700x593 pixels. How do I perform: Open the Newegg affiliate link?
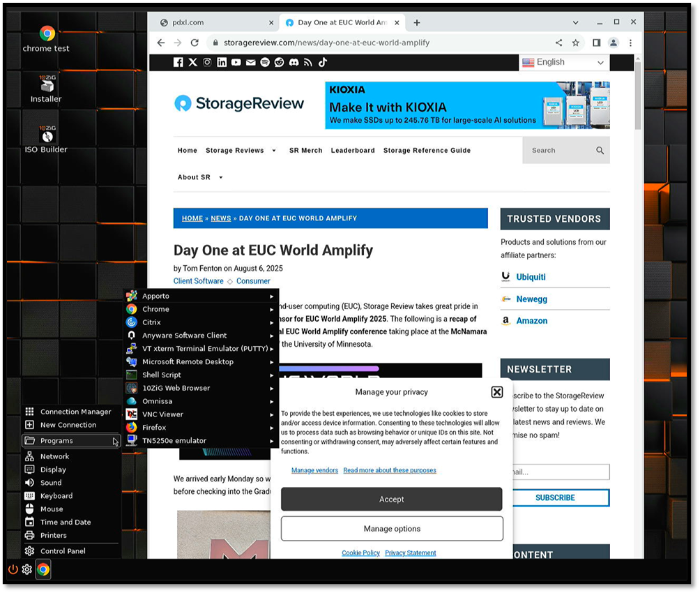[531, 299]
